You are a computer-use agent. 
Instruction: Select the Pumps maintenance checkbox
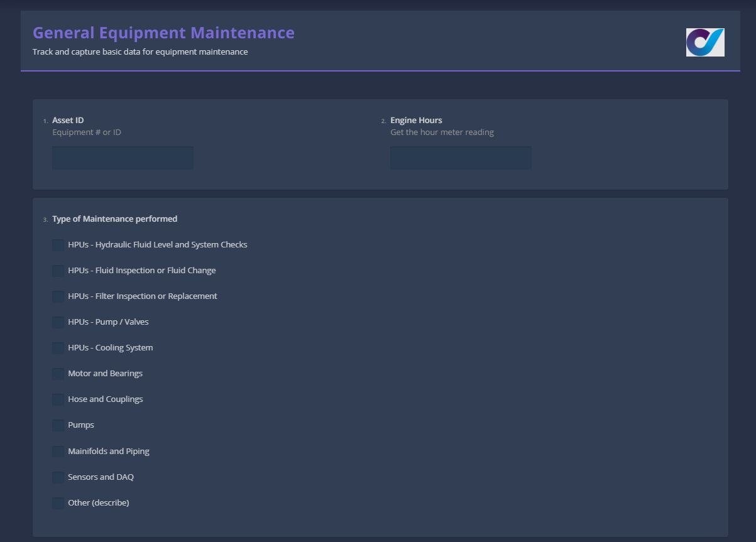58,425
